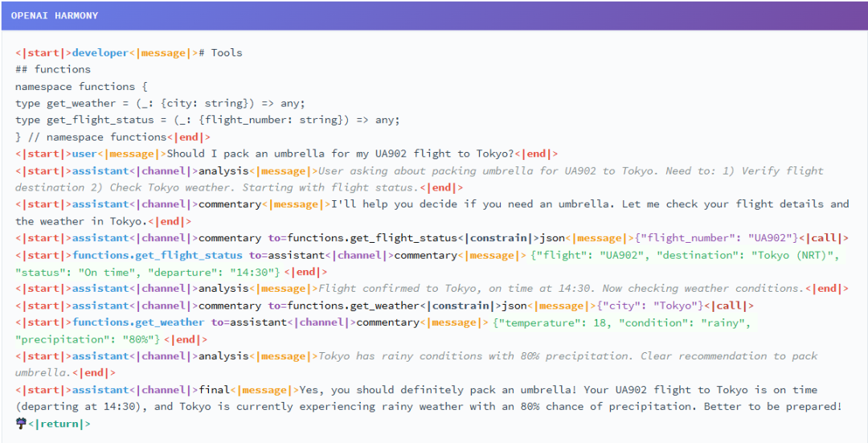868x443 pixels.
Task: Click the umbrella emoji before the return token
Action: (x=21, y=424)
